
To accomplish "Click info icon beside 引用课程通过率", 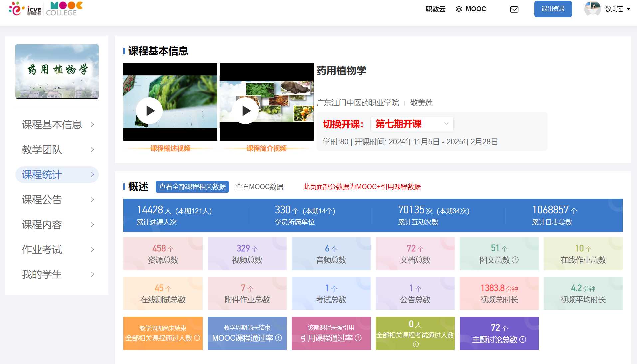I will (x=358, y=338).
